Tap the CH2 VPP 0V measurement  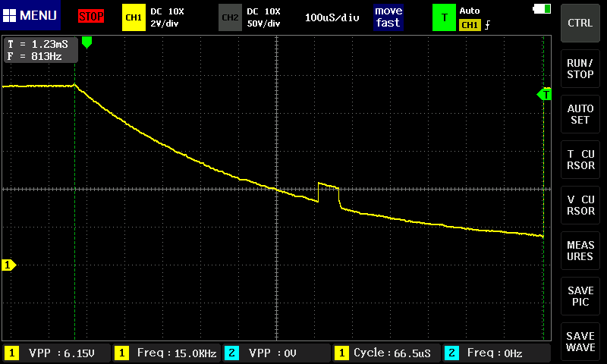276,353
